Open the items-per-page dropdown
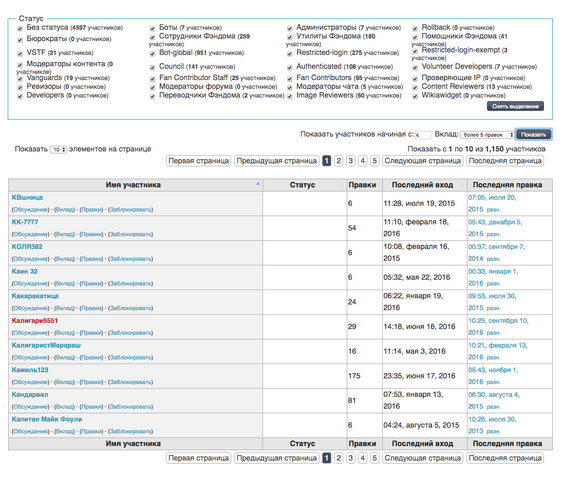Viewport: 562px width, 479px height. click(58, 150)
